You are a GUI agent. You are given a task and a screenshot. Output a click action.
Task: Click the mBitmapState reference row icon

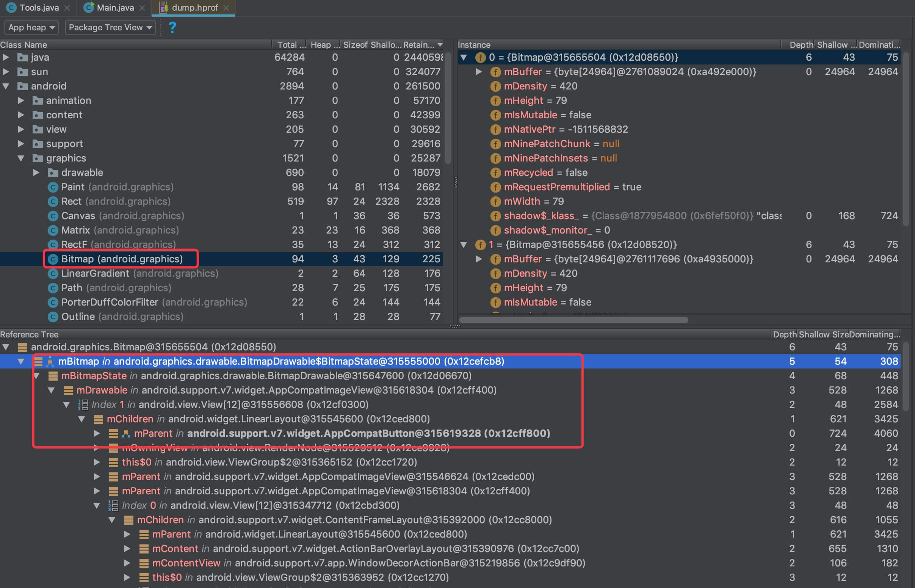(53, 376)
